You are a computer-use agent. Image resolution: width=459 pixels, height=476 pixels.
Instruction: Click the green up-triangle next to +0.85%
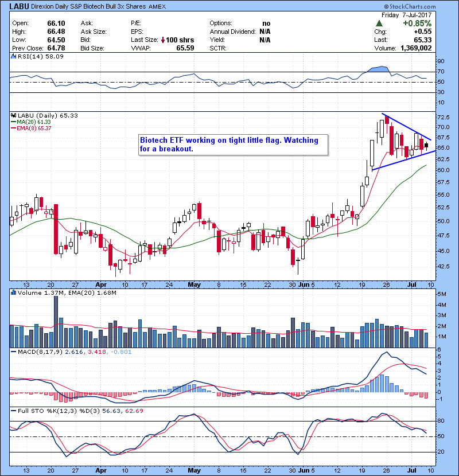379,23
